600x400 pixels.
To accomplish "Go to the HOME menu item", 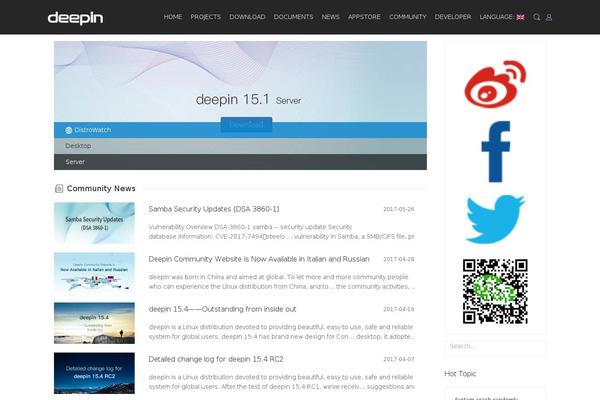I will pyautogui.click(x=173, y=17).
